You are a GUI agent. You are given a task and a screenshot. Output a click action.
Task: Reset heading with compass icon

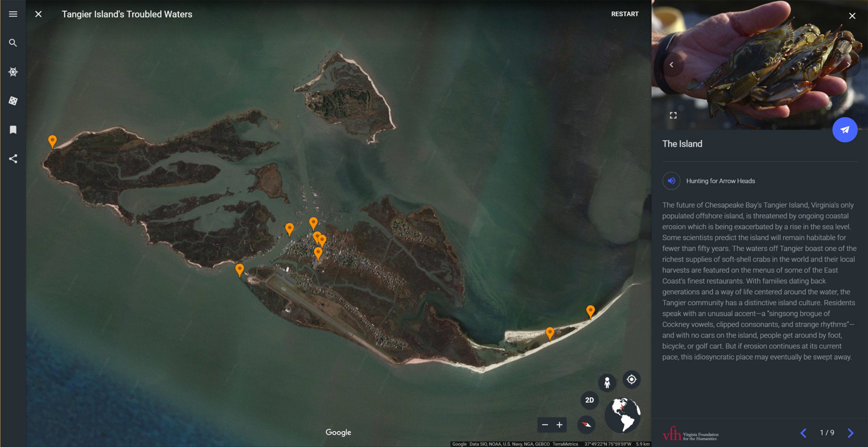click(586, 424)
